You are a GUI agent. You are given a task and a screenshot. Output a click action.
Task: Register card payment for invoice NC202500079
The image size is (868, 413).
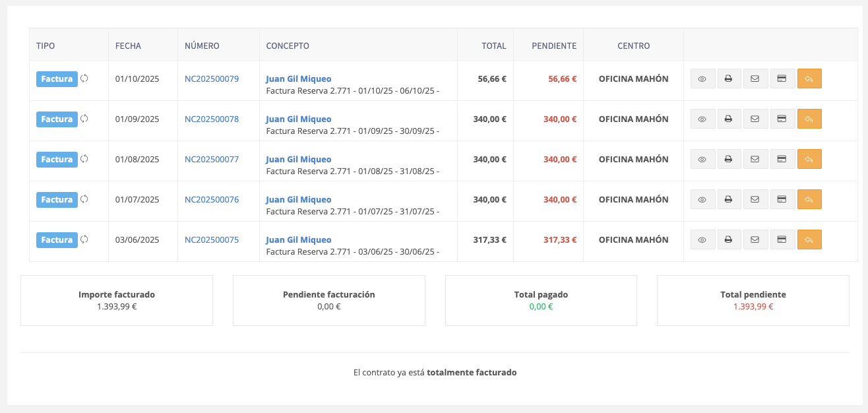tap(782, 79)
